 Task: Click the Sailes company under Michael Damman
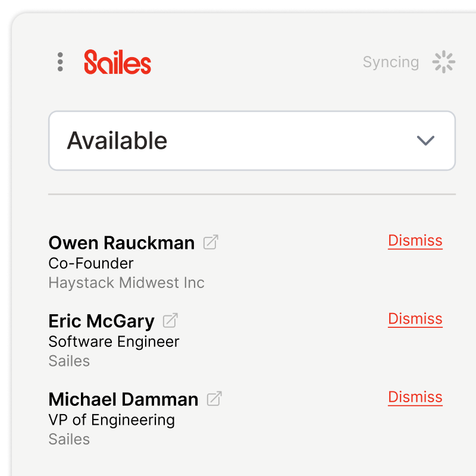(x=69, y=439)
